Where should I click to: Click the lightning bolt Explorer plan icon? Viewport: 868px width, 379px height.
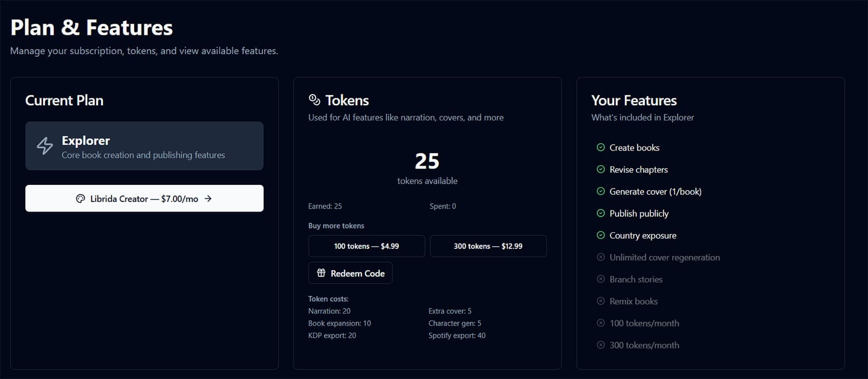click(x=45, y=146)
